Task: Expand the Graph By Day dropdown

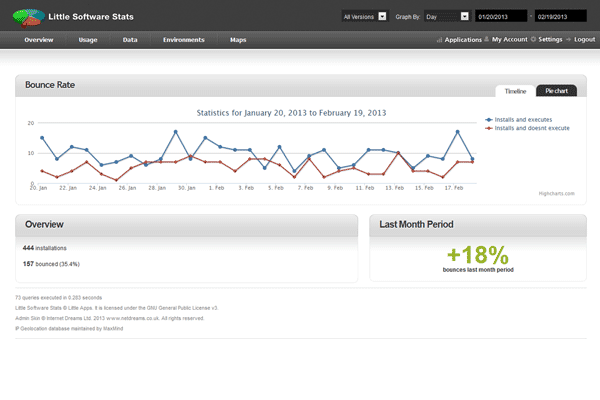Action: click(446, 17)
